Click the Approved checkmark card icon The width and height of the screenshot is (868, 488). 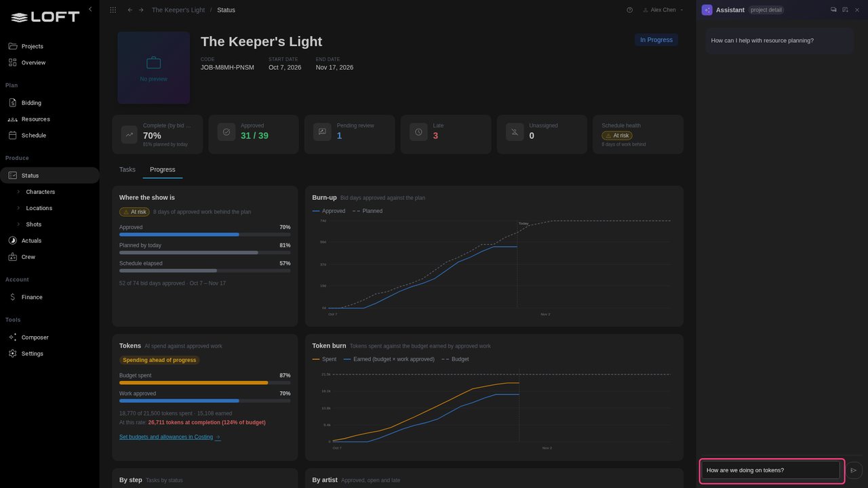click(x=226, y=132)
